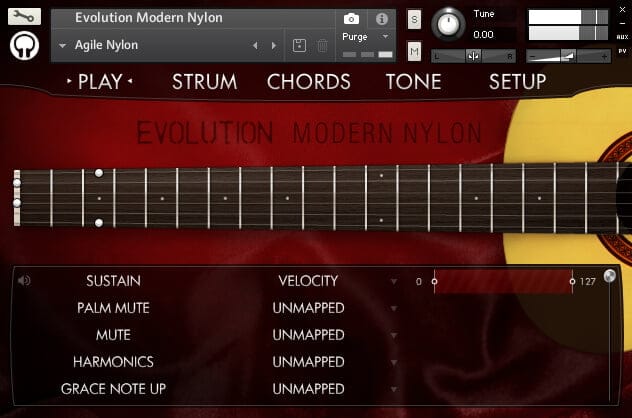Select the GRACE NOTE UP articulation
The width and height of the screenshot is (632, 418).
113,389
